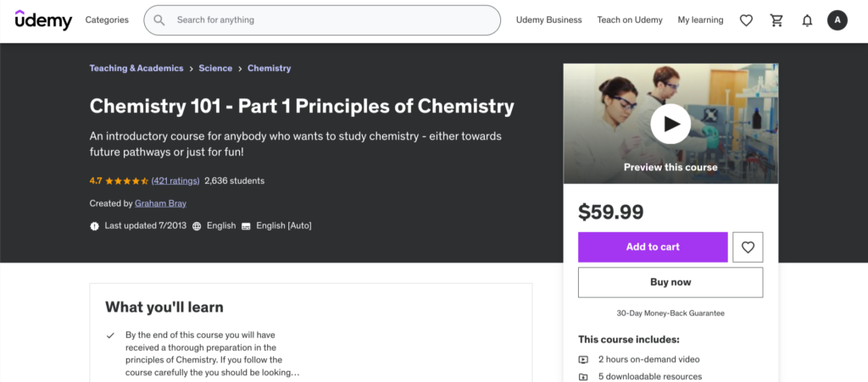
Task: Go to the Science breadcrumb
Action: tap(215, 69)
